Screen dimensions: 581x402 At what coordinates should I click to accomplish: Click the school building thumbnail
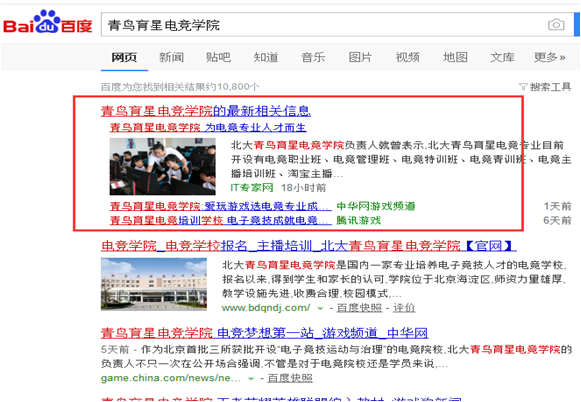[154, 284]
